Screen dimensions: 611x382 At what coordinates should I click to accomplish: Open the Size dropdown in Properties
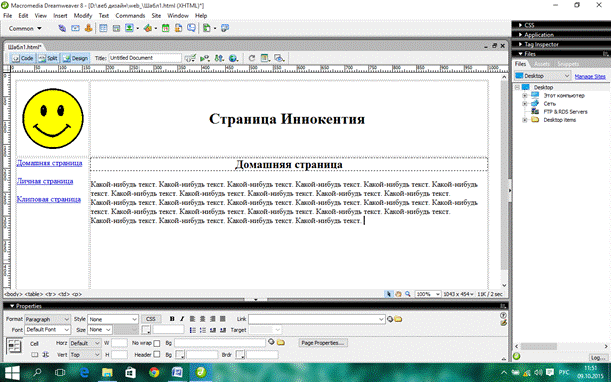100,330
